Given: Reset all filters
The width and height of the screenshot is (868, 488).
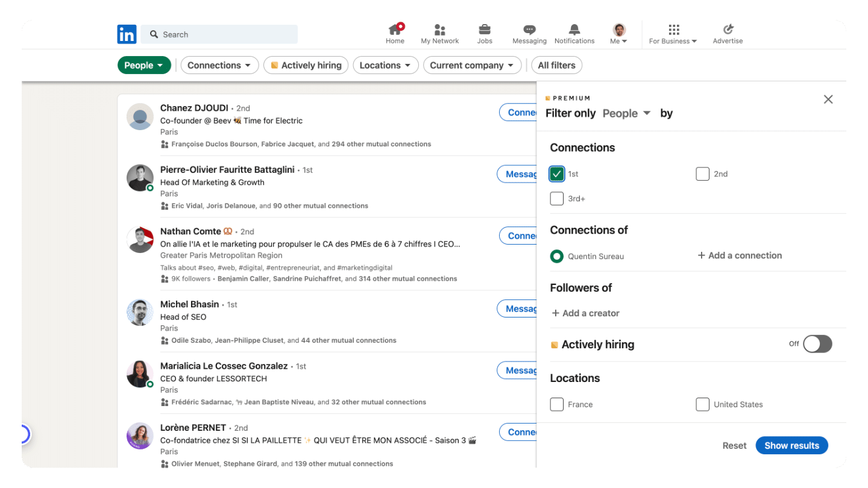Looking at the screenshot, I should point(735,446).
